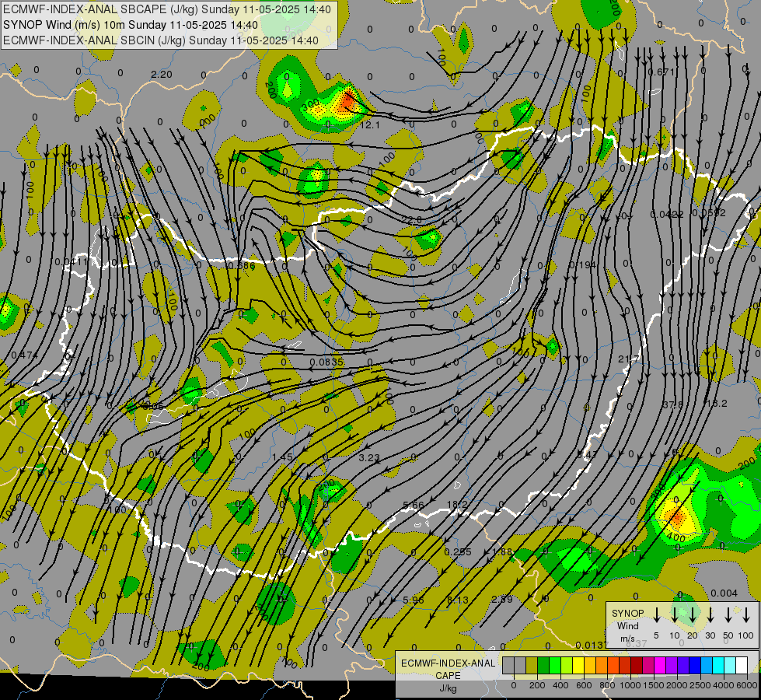761x700 pixels.
Task: Click the 37.8 value on the map
Action: click(672, 404)
